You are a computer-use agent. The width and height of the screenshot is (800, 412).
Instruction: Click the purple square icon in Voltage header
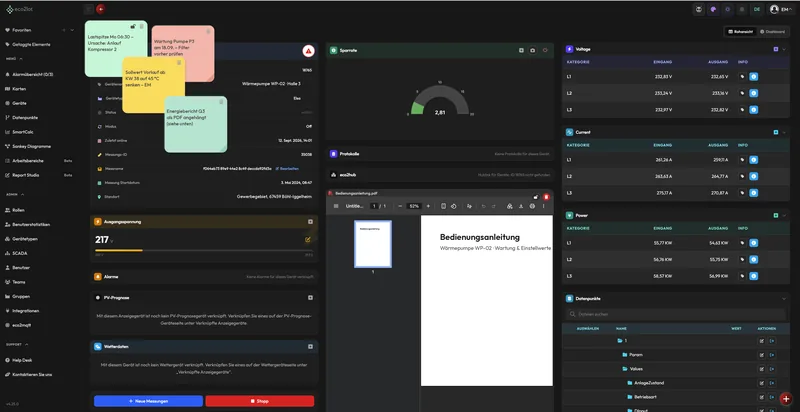click(776, 49)
